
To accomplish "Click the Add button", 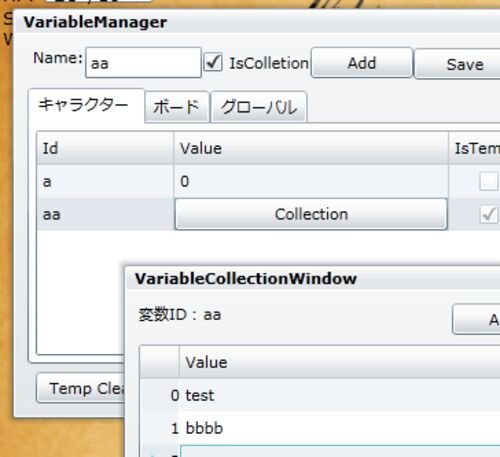I will point(362,63).
